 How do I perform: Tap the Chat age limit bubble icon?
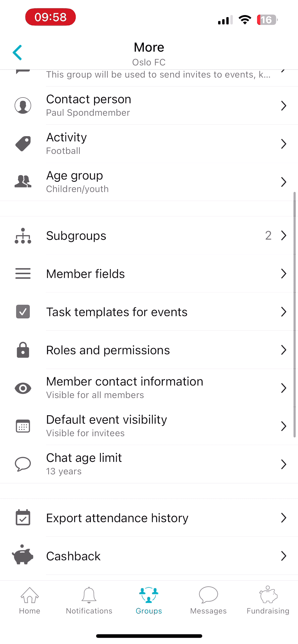click(23, 464)
